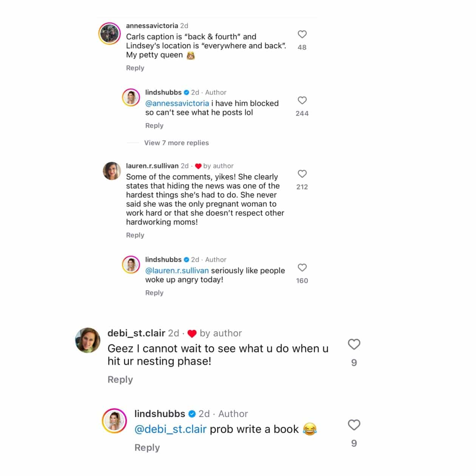Click the @annessavictoria mention link
The width and height of the screenshot is (476, 476).
click(x=177, y=103)
